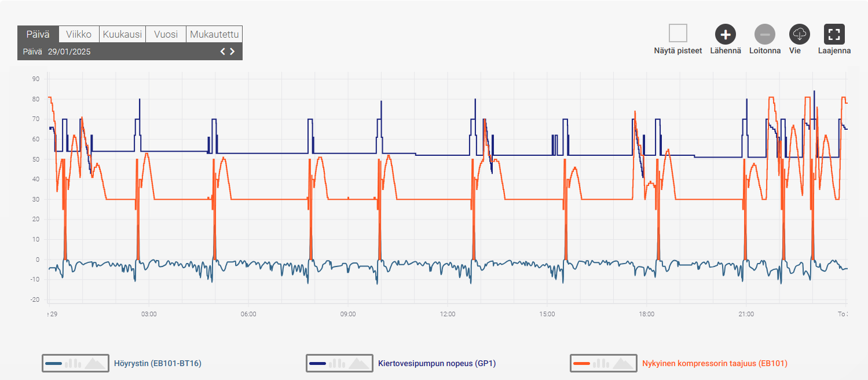
Task: Open the Mukautettu custom range tab
Action: tap(214, 34)
